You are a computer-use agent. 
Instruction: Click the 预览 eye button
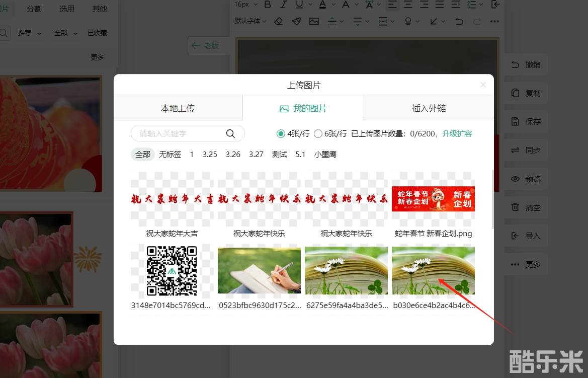526,179
